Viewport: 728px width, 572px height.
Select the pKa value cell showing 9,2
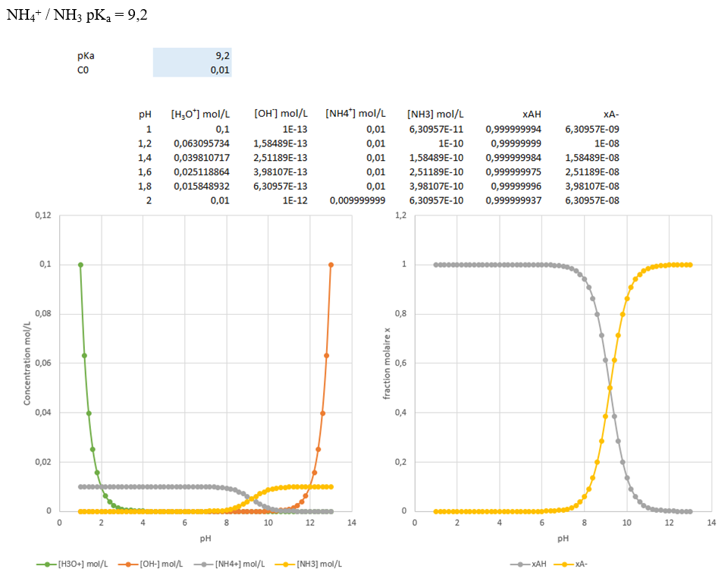[x=193, y=55]
